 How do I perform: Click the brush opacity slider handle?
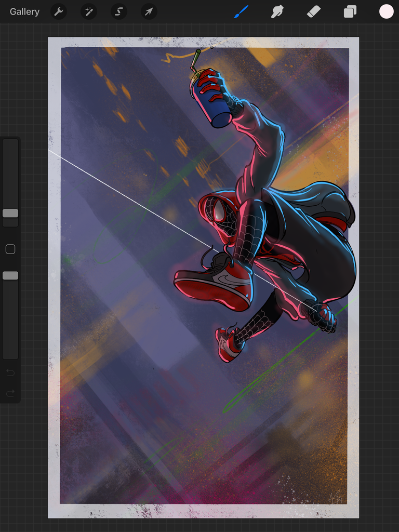10,275
